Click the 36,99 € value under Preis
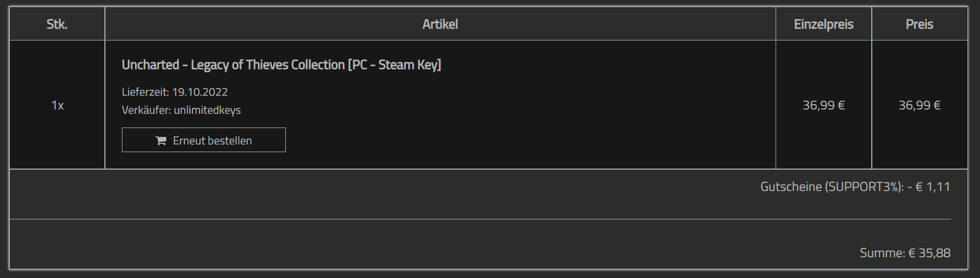 [x=919, y=105]
